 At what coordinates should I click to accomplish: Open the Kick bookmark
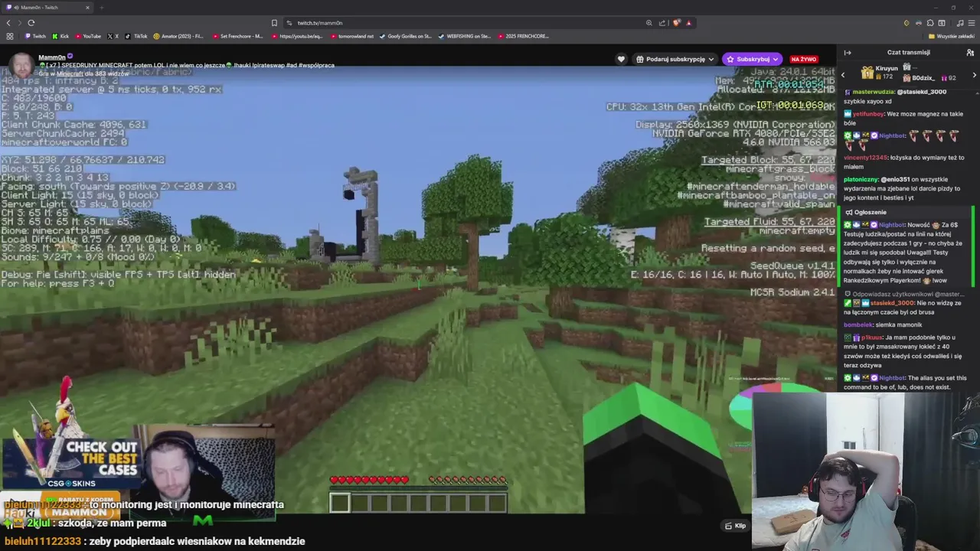tap(60, 36)
